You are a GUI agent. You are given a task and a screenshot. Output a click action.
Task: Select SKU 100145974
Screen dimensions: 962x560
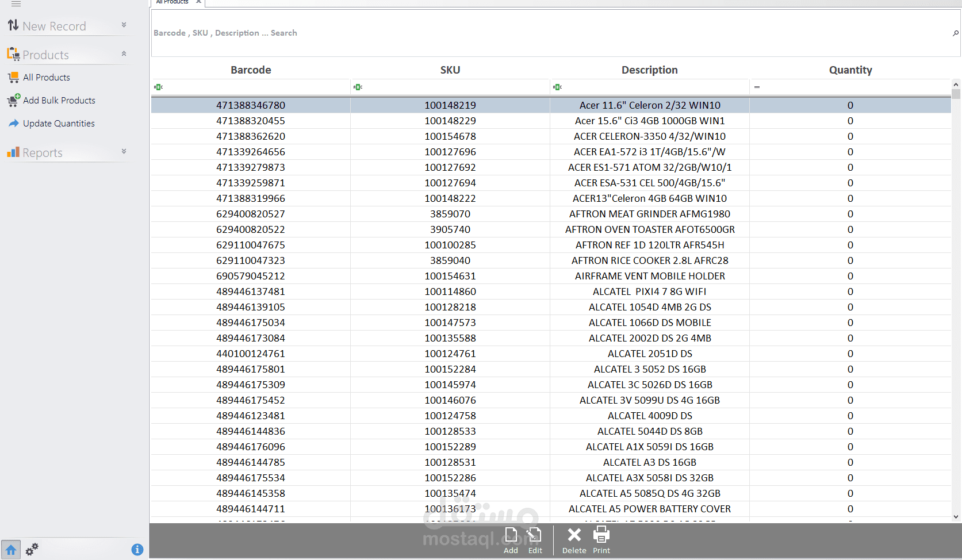(450, 385)
